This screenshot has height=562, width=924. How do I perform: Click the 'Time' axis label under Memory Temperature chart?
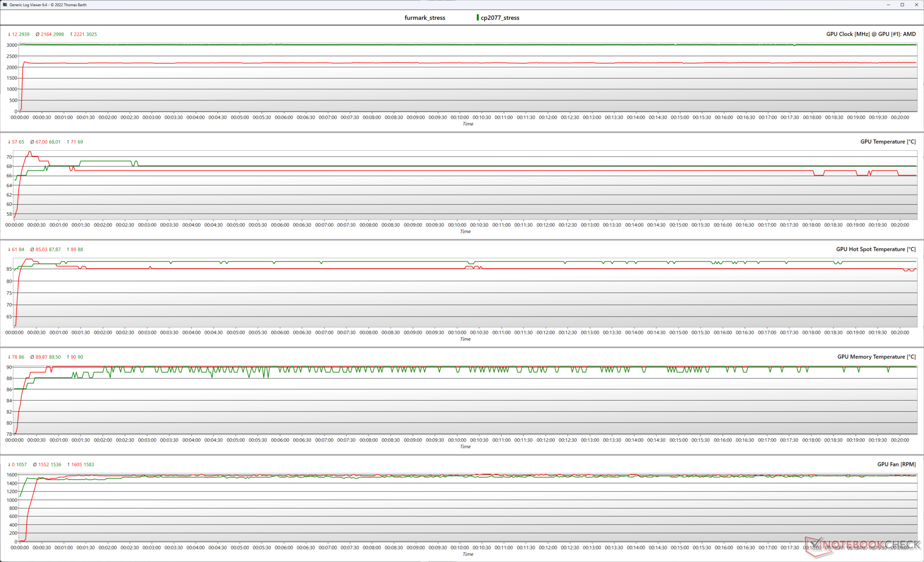pos(465,447)
